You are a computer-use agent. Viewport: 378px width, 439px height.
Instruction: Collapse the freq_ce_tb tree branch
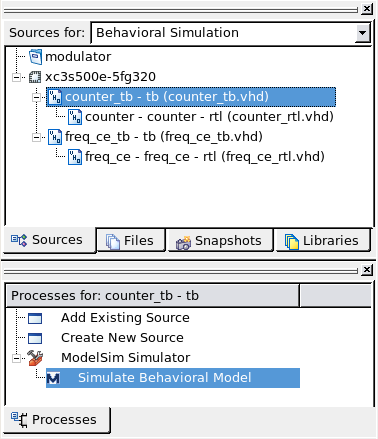pos(36,137)
